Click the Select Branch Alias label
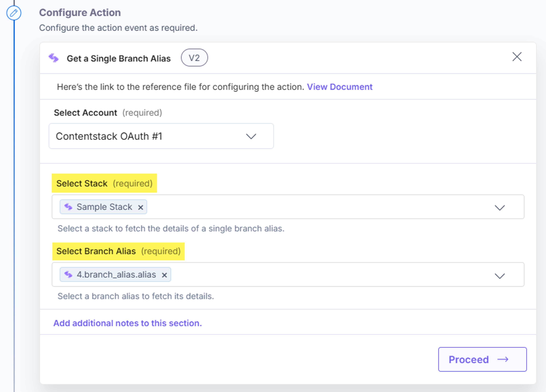546x392 pixels. (96, 251)
